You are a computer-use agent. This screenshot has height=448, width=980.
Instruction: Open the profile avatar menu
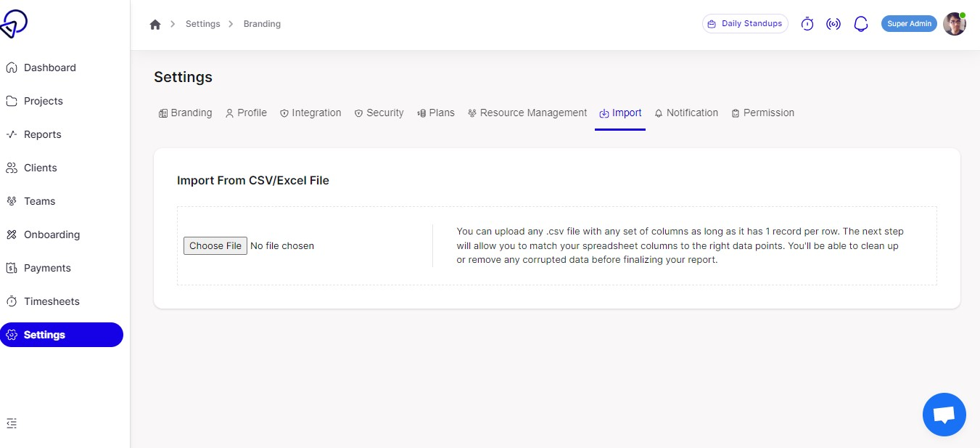[x=955, y=23]
